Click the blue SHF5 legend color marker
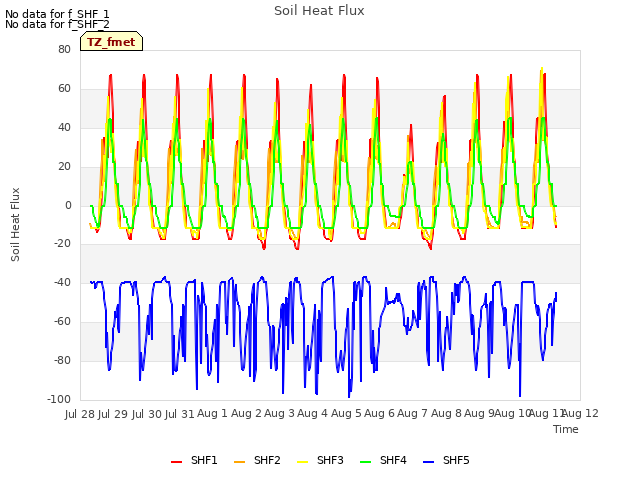This screenshot has width=640, height=480. (428, 462)
